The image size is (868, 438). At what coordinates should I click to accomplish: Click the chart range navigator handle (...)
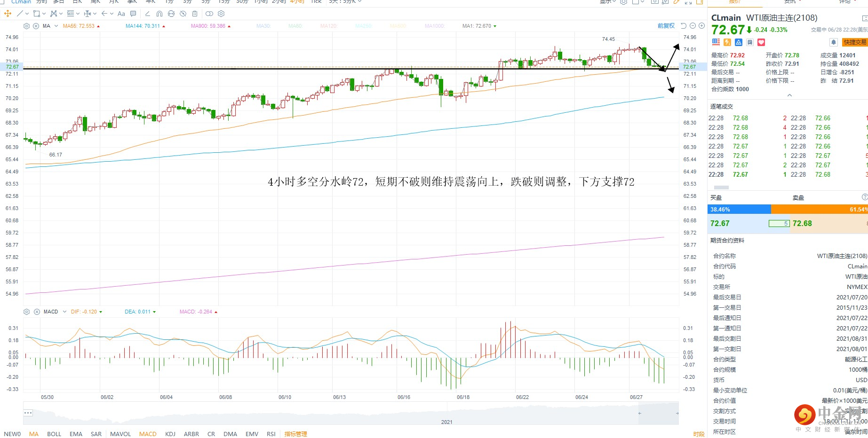pyautogui.click(x=28, y=413)
